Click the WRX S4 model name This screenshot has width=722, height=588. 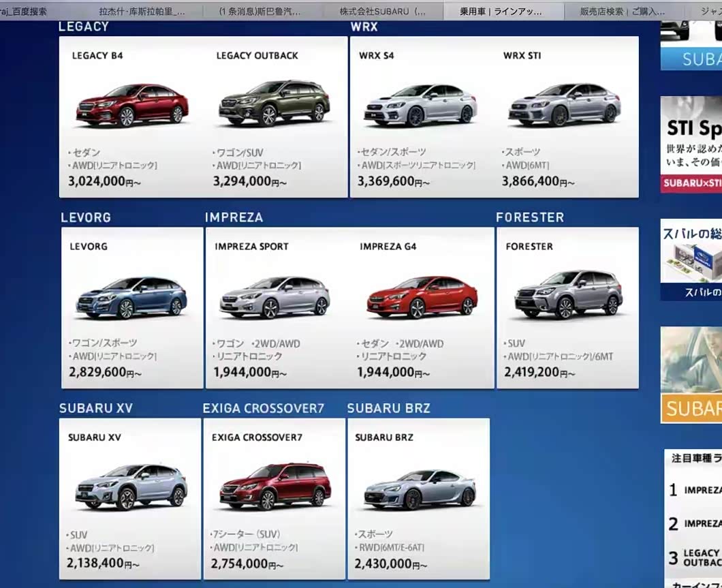click(x=377, y=56)
